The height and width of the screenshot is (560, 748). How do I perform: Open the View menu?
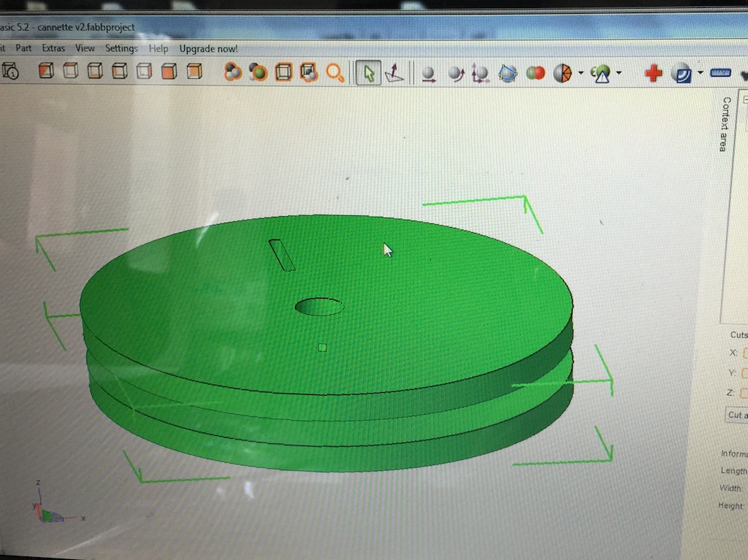pos(85,47)
